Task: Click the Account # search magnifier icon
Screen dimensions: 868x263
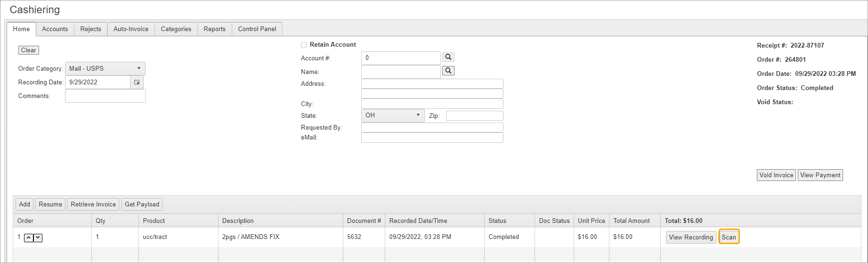Action: point(448,57)
